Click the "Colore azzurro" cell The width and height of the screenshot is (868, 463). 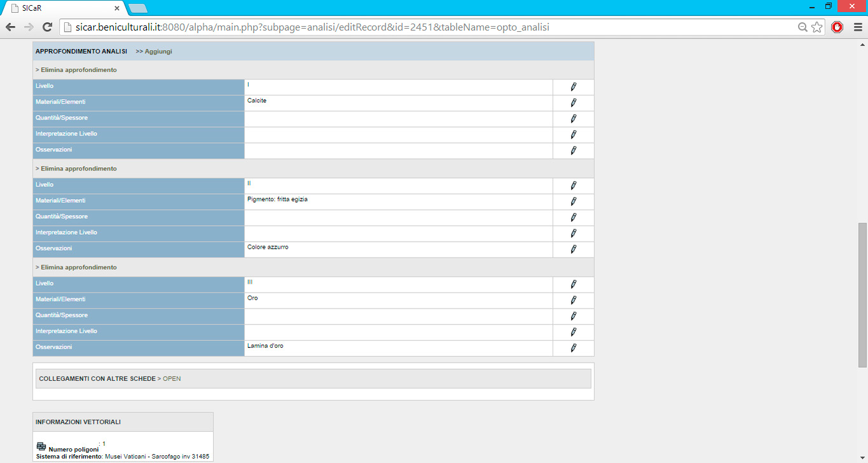(399, 249)
